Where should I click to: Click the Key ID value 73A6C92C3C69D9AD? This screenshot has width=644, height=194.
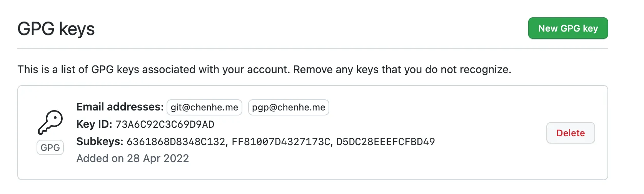pyautogui.click(x=165, y=125)
